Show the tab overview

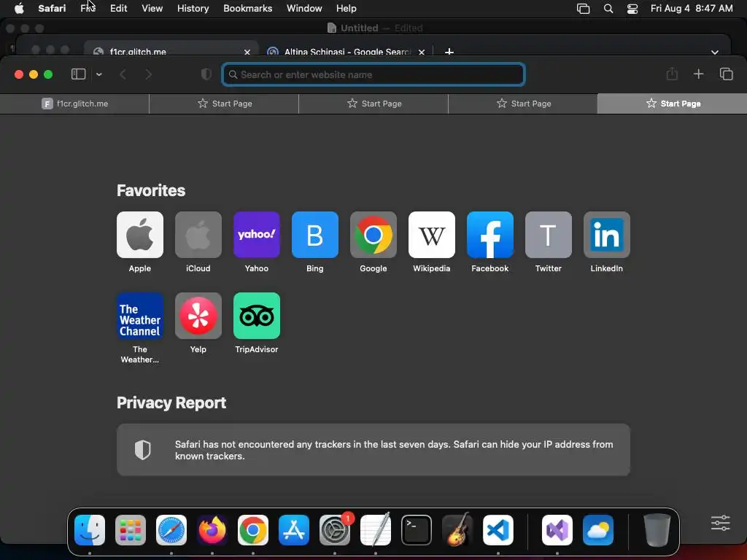tap(726, 74)
